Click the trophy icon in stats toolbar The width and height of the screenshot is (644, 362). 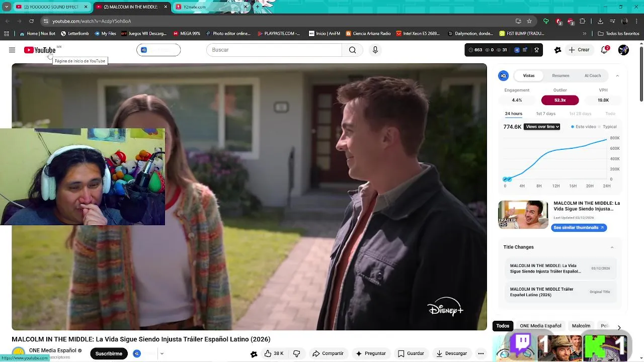(536, 50)
